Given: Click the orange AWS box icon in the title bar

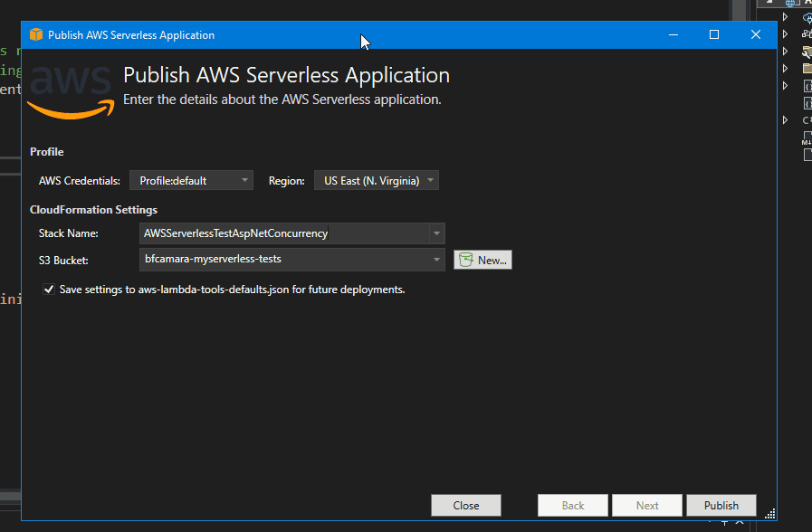Looking at the screenshot, I should click(36, 35).
